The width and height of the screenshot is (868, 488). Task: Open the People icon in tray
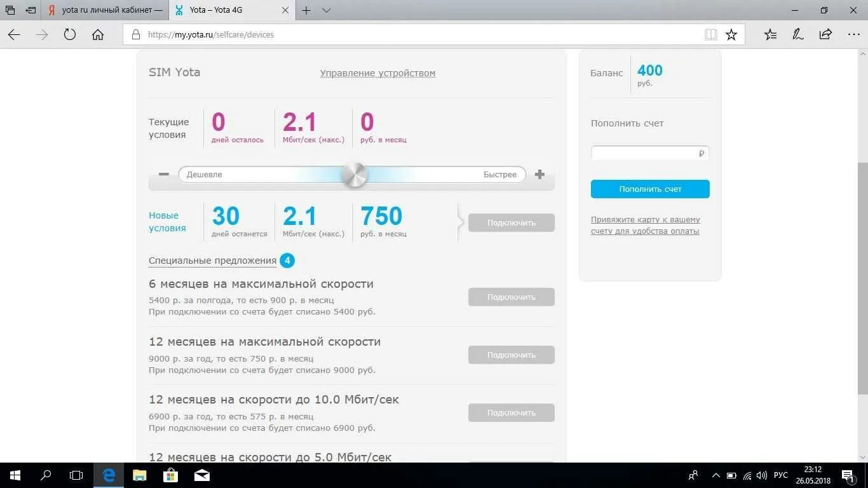click(x=693, y=475)
